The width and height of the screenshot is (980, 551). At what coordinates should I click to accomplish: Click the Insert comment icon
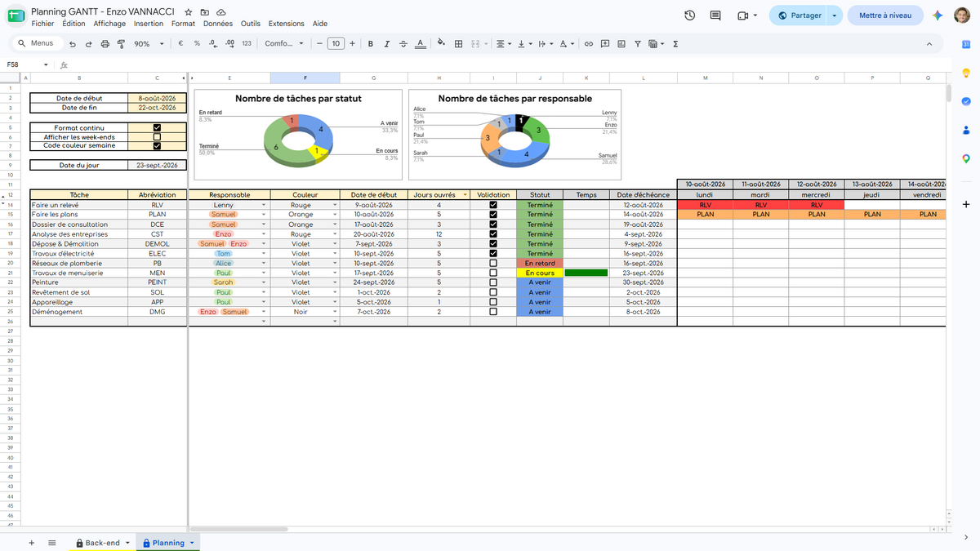[x=605, y=44]
